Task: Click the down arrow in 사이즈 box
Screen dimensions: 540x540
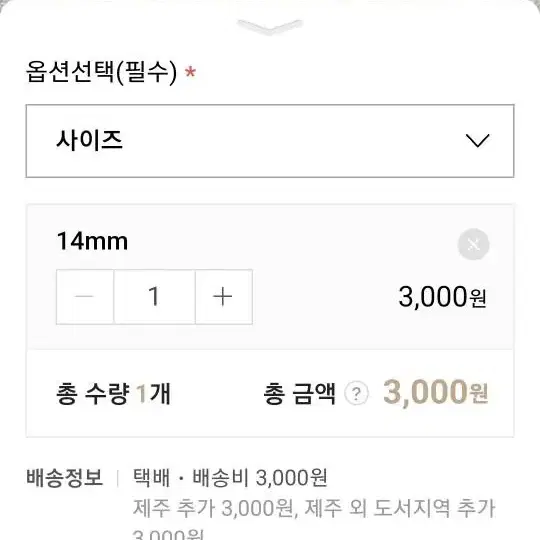Action: coord(477,141)
